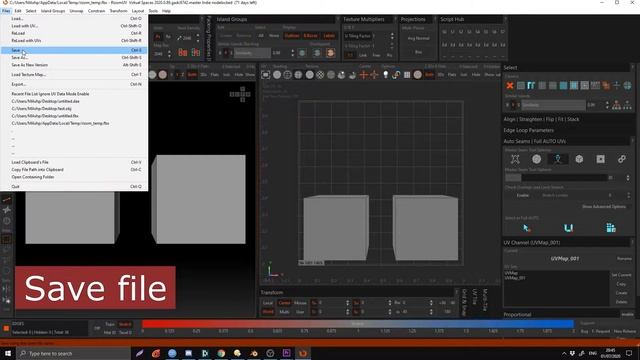Select ReLoad with UVs menu entry
Image resolution: width=640 pixels, height=360 pixels.
tap(73, 40)
